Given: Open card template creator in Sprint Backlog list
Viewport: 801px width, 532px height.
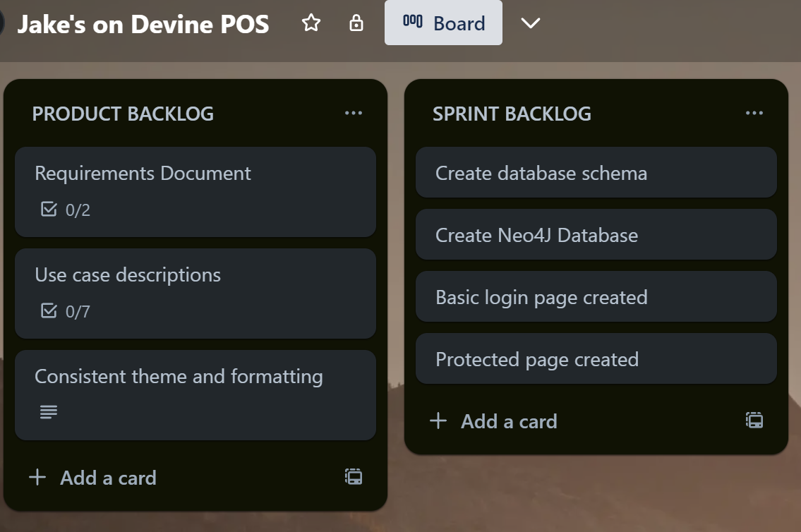Looking at the screenshot, I should pos(754,420).
